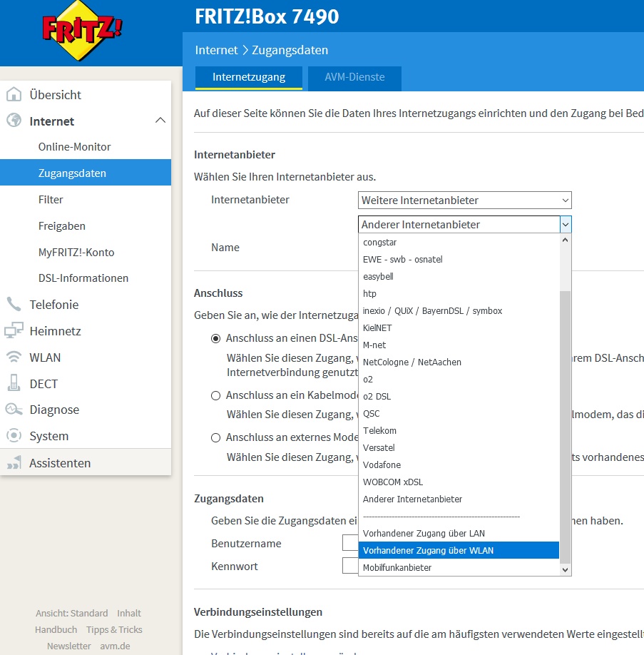Choose KielNET from the provider list

coord(459,328)
